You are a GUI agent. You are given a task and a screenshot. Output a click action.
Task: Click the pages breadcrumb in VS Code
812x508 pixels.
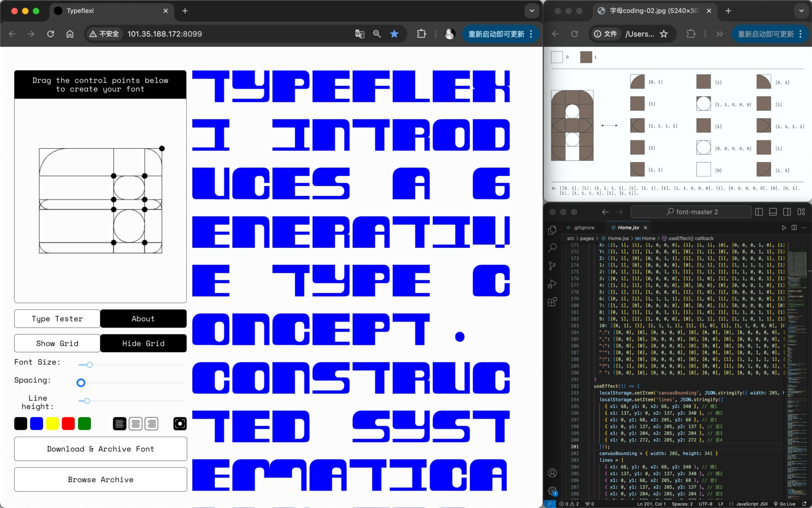pos(587,238)
